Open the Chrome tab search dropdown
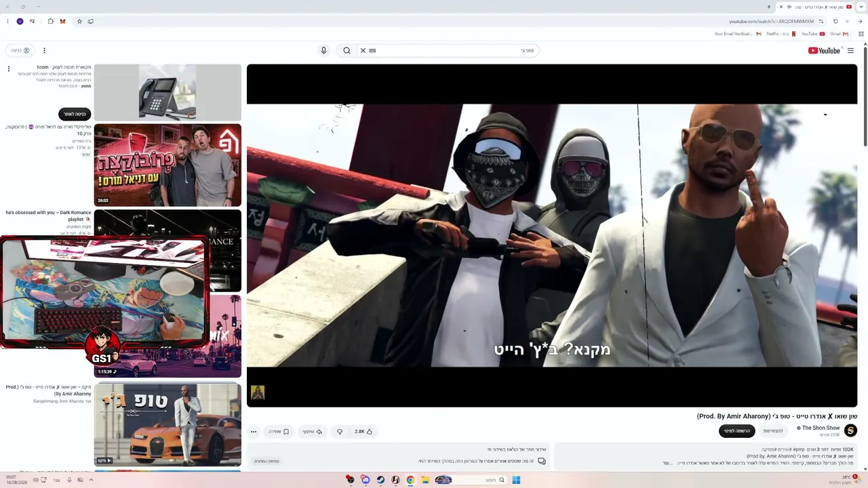Screen dimensions: 868x488 point(861,7)
